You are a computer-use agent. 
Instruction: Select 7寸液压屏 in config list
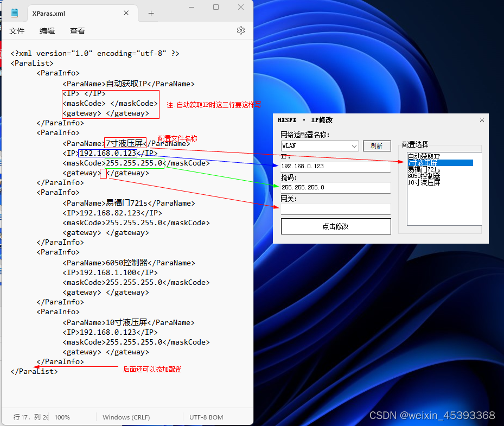click(440, 163)
